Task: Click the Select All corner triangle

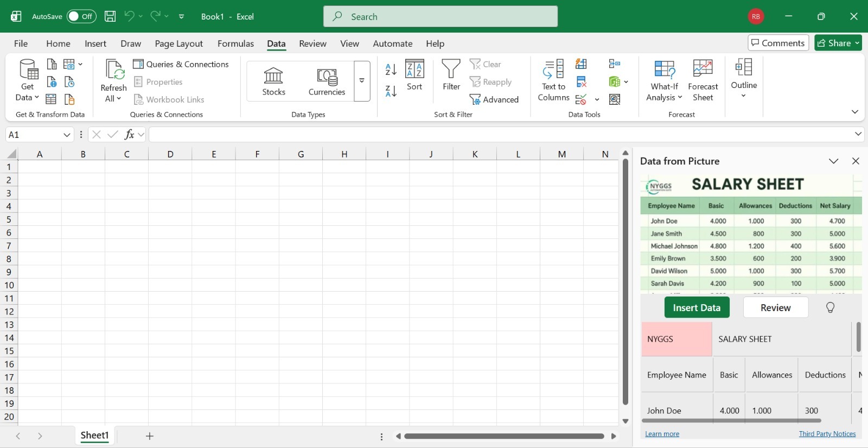Action: click(11, 154)
